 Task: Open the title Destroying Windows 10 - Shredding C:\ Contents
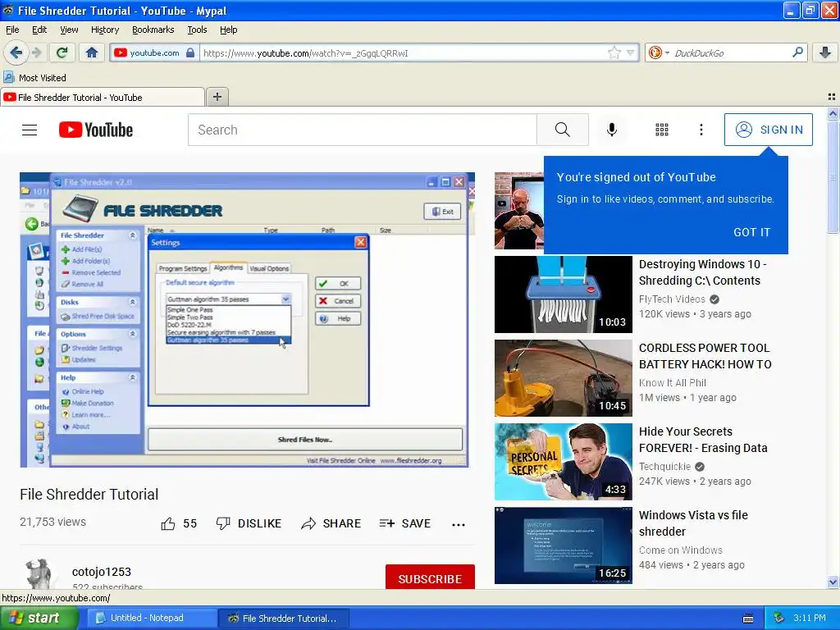[702, 272]
